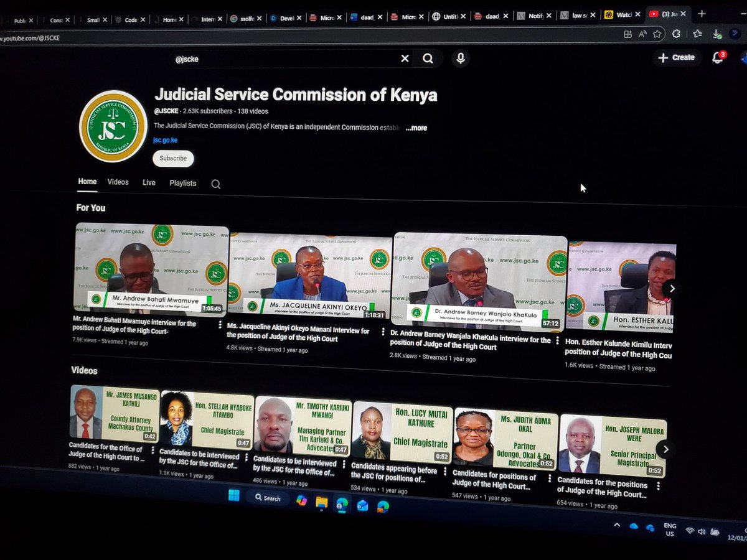Open the JSC channel logo avatar

(x=113, y=126)
